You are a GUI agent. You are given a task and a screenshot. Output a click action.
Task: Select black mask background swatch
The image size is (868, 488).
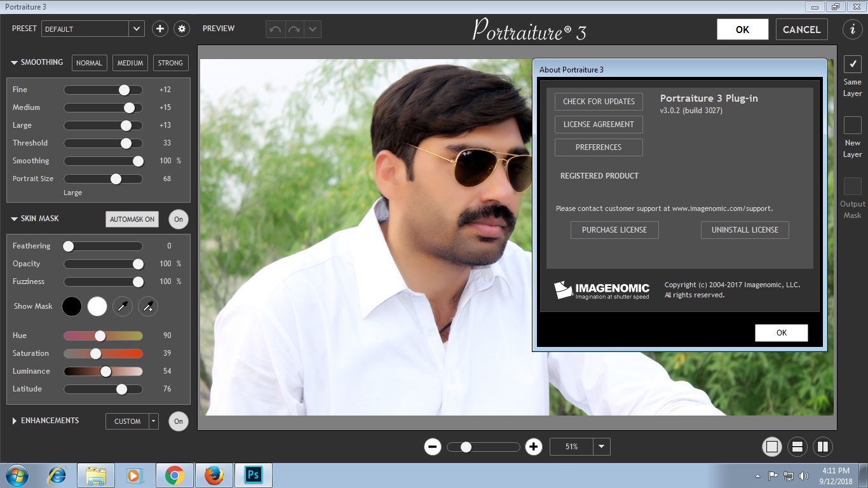tap(72, 306)
